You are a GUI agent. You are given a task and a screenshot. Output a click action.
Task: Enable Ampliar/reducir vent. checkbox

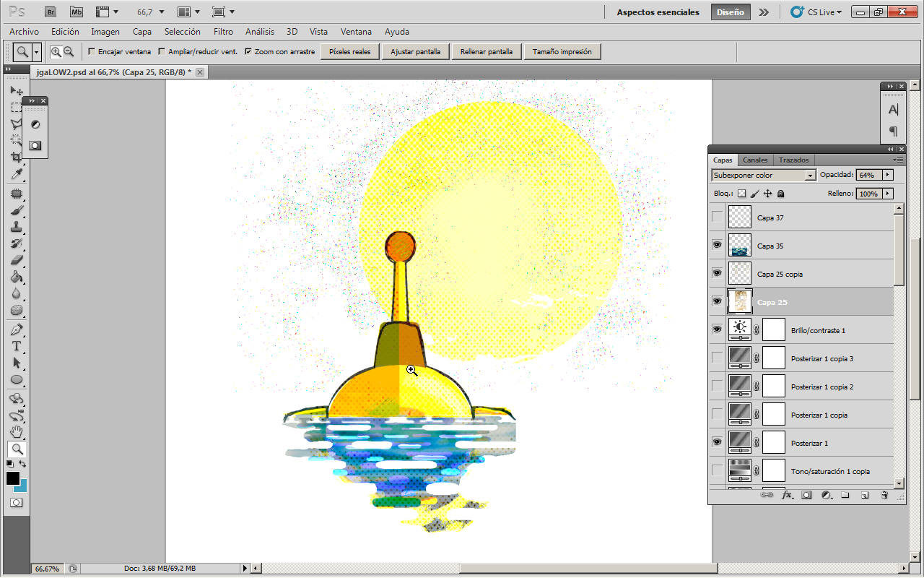pos(161,52)
